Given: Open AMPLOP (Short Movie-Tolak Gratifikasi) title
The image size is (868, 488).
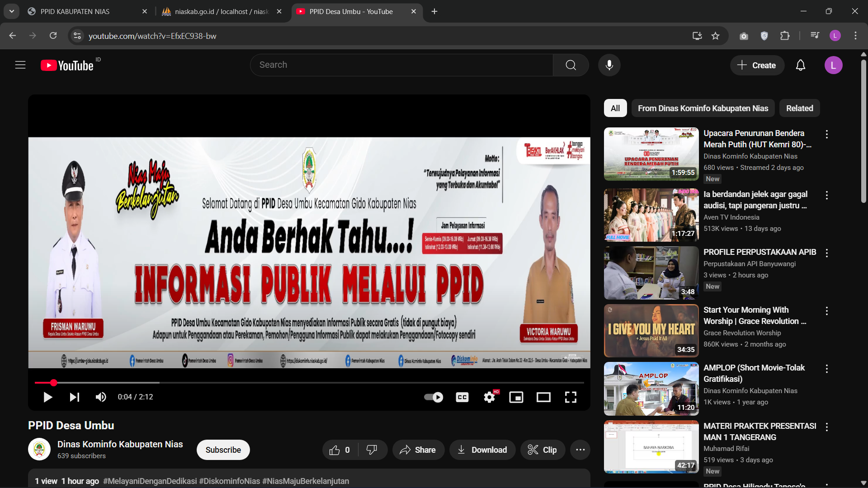Looking at the screenshot, I should pyautogui.click(x=754, y=373).
